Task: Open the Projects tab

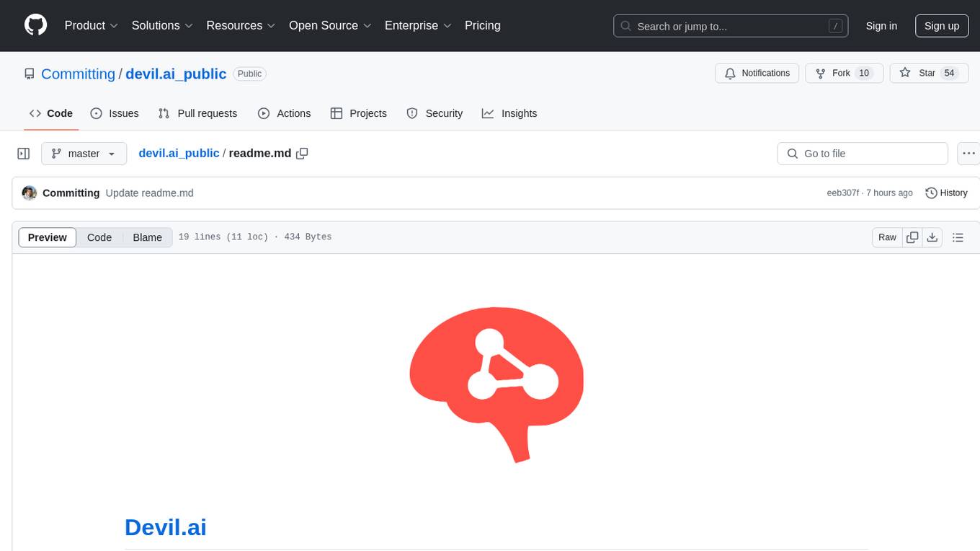Action: (x=359, y=113)
